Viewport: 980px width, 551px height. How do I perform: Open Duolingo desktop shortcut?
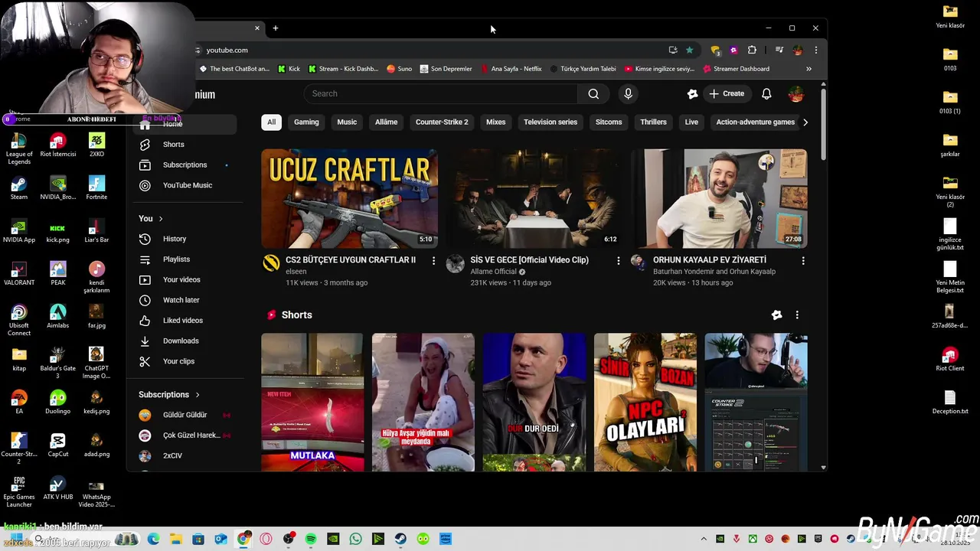point(57,403)
